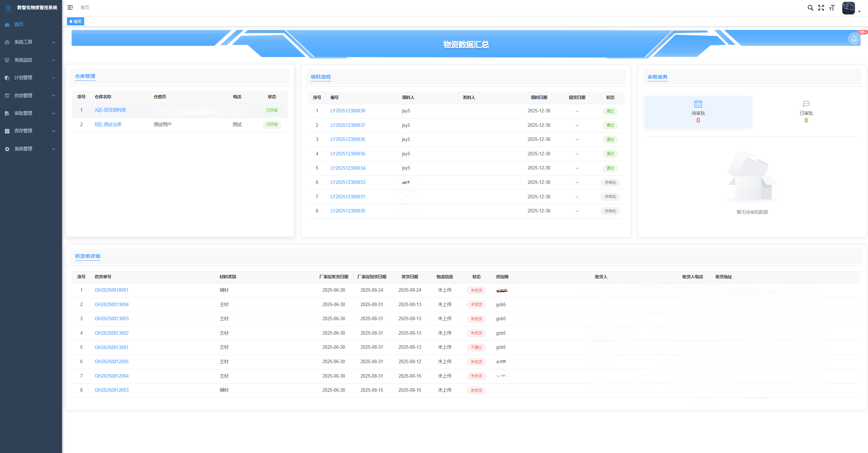
Task: Open the font size setting icon
Action: [832, 8]
